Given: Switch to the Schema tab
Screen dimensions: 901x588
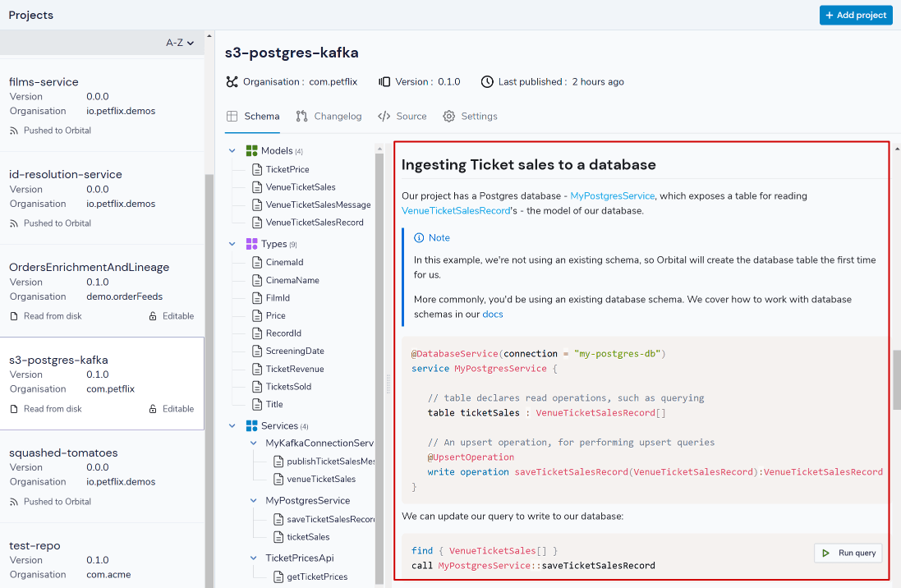Looking at the screenshot, I should tap(253, 116).
